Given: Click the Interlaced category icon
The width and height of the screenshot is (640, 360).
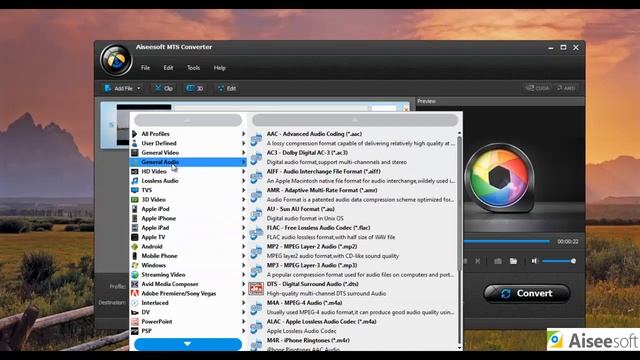Looking at the screenshot, I should [x=135, y=303].
